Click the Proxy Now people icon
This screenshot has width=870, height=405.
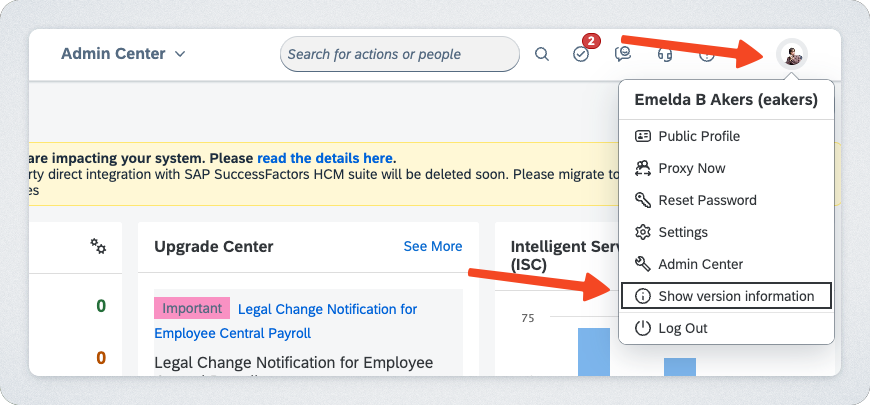coord(643,168)
